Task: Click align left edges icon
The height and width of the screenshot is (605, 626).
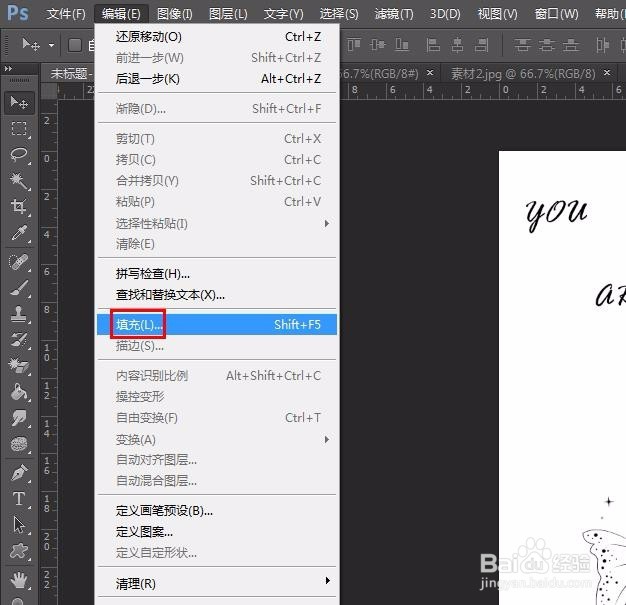Action: click(433, 45)
